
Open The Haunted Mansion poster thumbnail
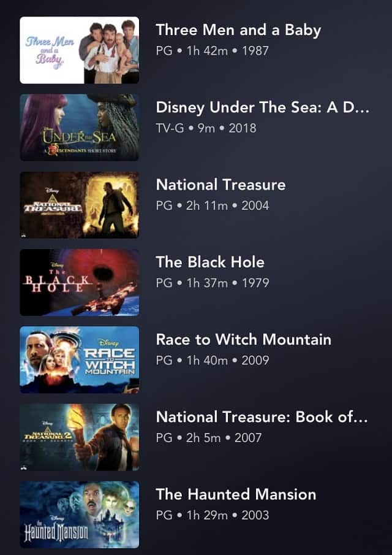click(79, 515)
